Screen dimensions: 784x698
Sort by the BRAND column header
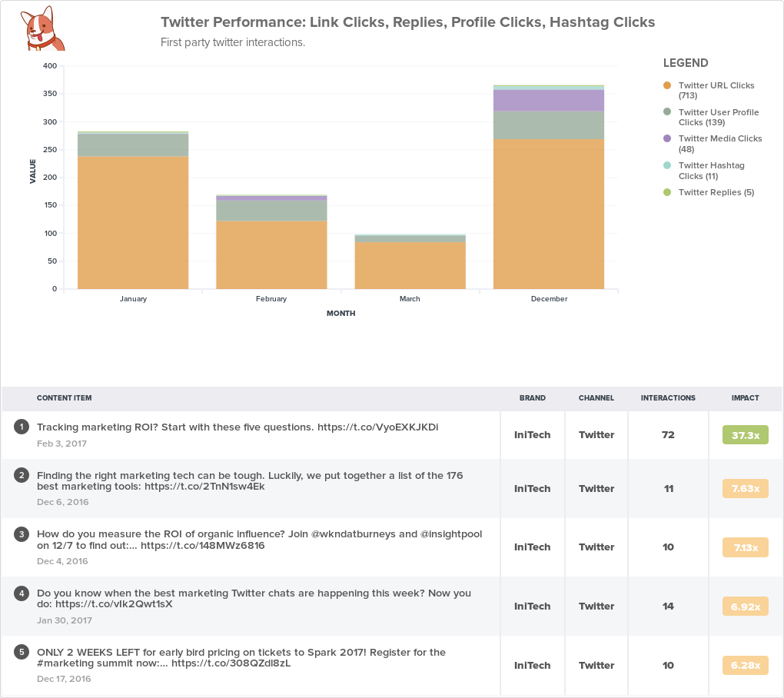coord(532,398)
